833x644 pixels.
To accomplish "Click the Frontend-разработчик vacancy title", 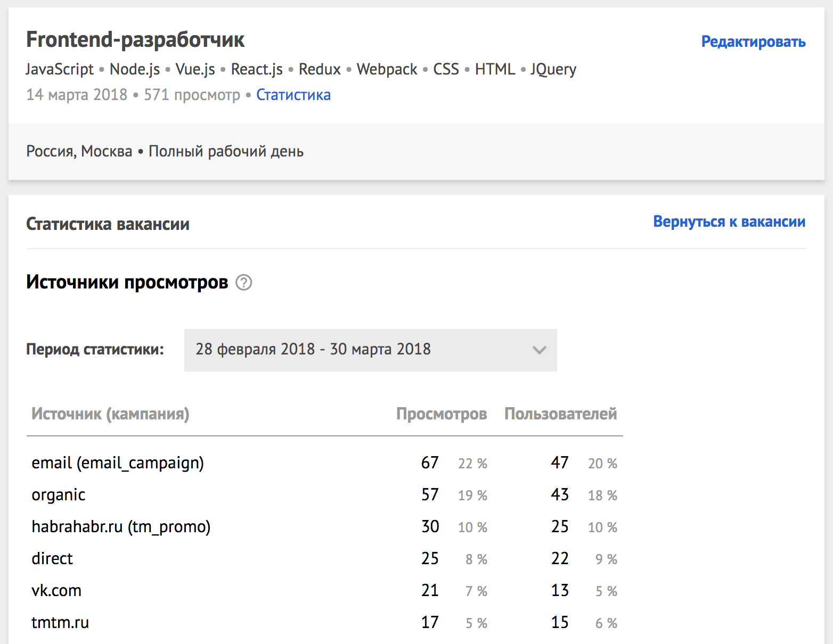I will (x=135, y=39).
